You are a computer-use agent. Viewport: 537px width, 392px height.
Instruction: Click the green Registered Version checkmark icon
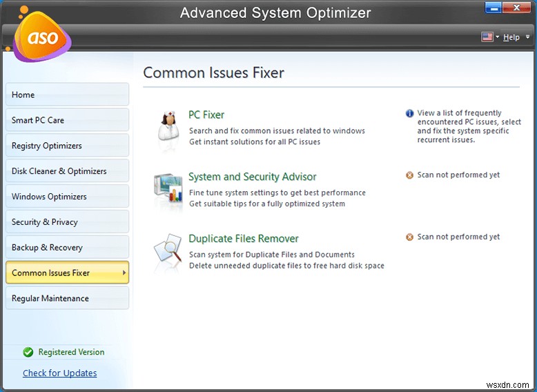(28, 352)
